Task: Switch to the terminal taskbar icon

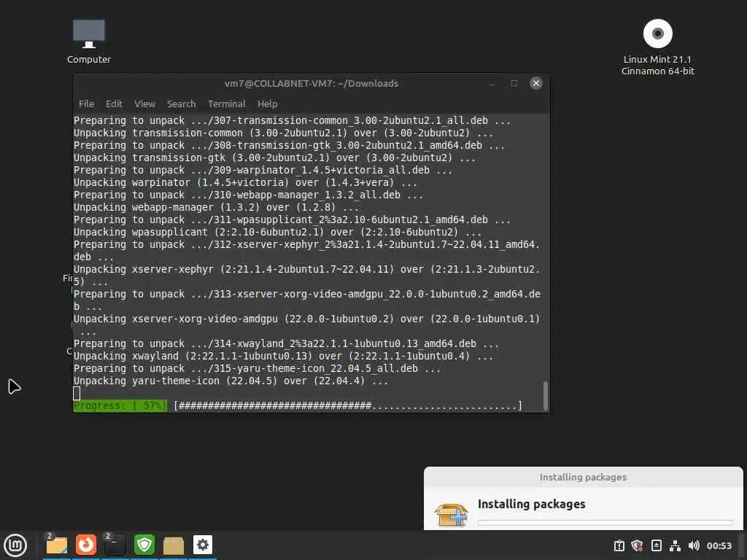Action: point(115,545)
